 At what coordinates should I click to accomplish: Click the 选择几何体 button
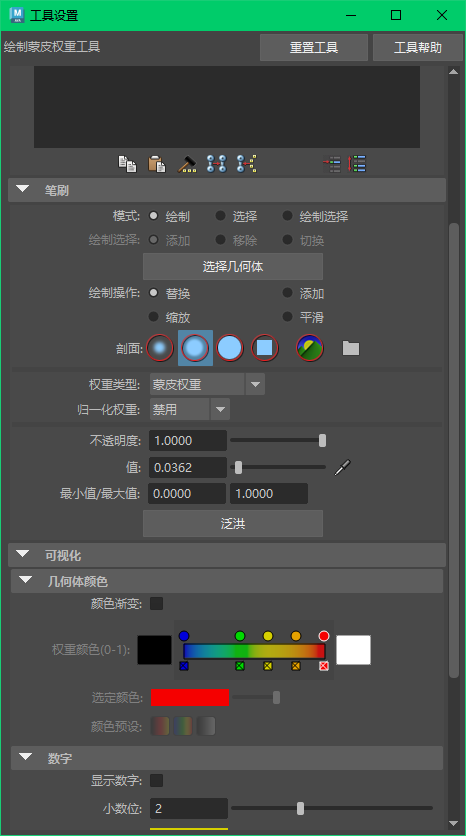233,267
